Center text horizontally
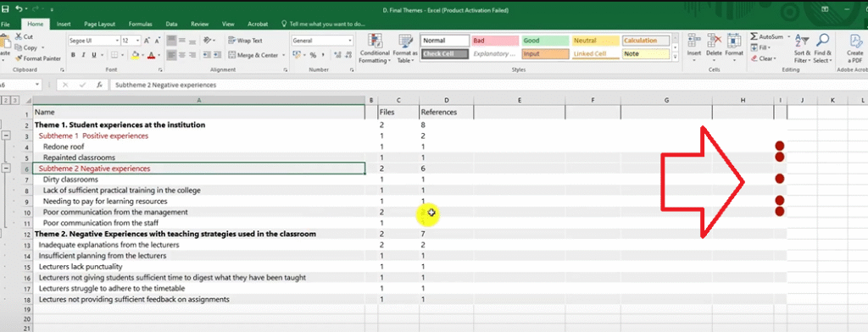The height and width of the screenshot is (332, 868). coord(182,55)
